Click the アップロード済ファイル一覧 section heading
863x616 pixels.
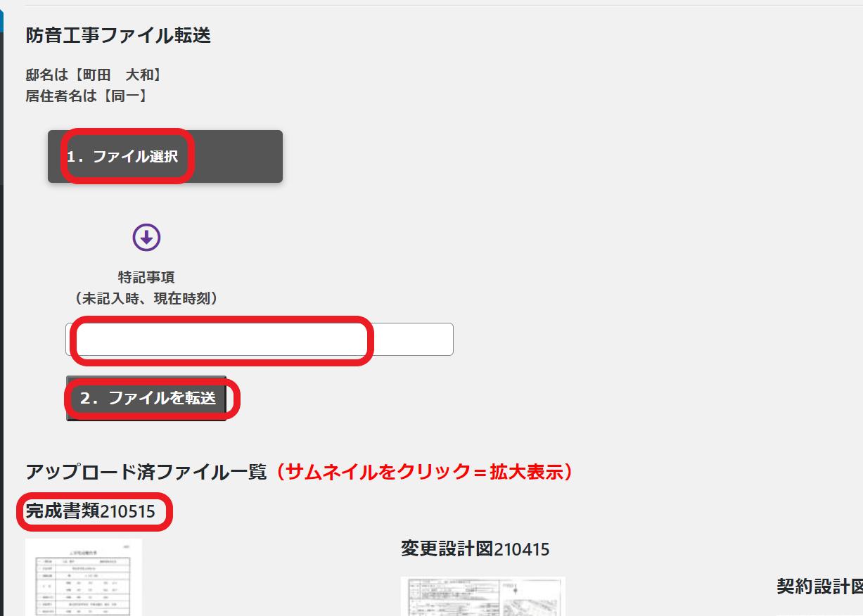tap(146, 472)
